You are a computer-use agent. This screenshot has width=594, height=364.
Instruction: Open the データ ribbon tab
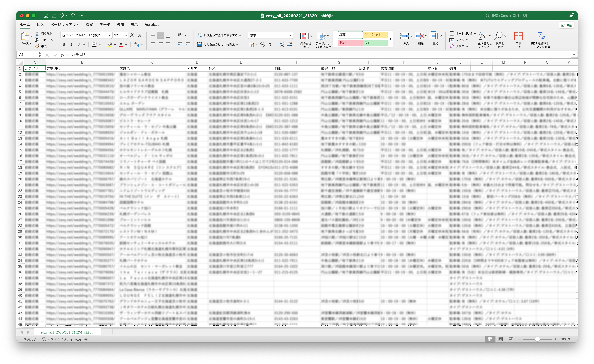[105, 25]
